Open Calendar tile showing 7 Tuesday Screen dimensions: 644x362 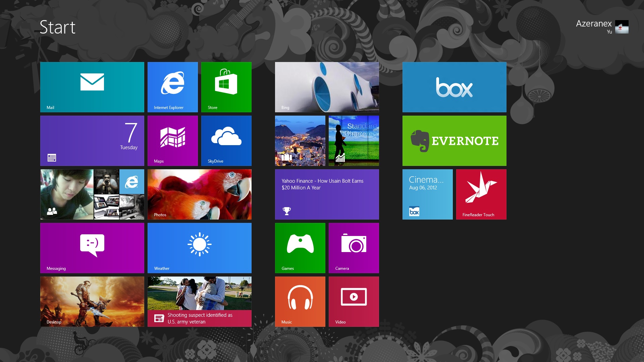tap(92, 140)
